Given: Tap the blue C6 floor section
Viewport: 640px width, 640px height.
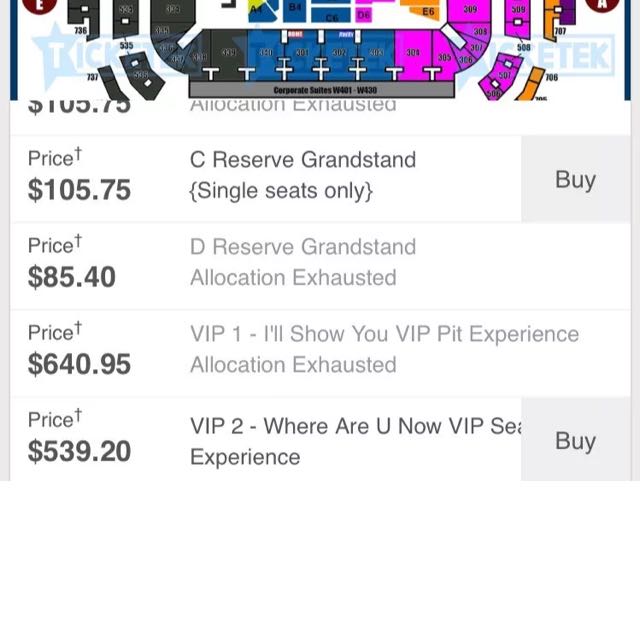Looking at the screenshot, I should [x=331, y=16].
